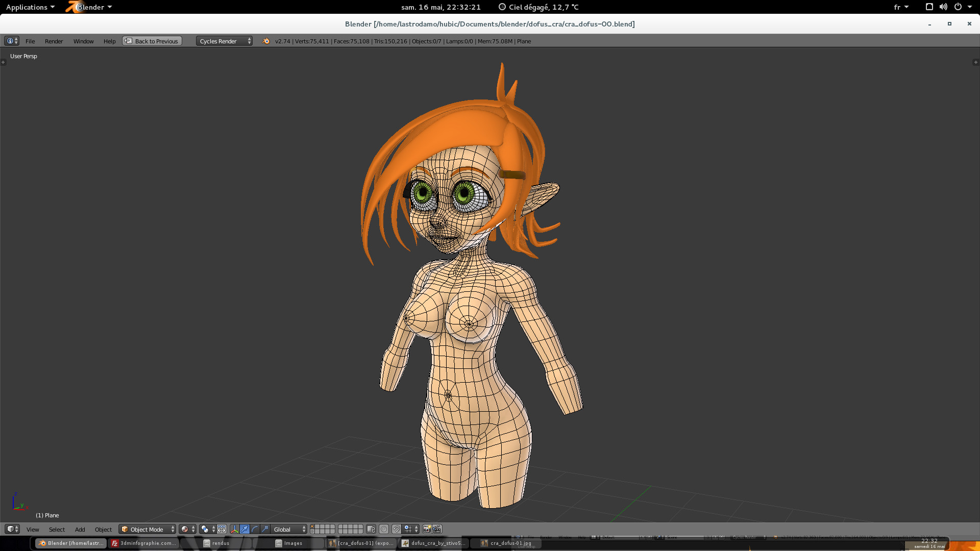
Task: Open the fr keyboard layout menu
Action: 901,7
